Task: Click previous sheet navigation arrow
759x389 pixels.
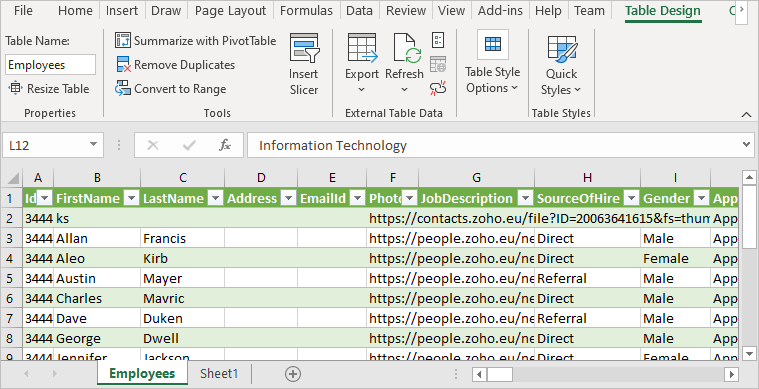Action: [27, 374]
